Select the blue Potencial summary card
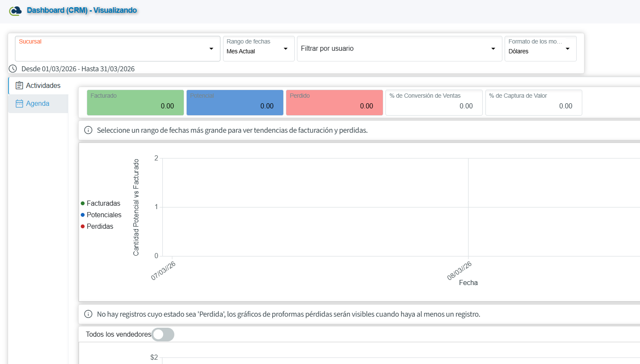Viewport: 640px width, 364px height. [235, 102]
